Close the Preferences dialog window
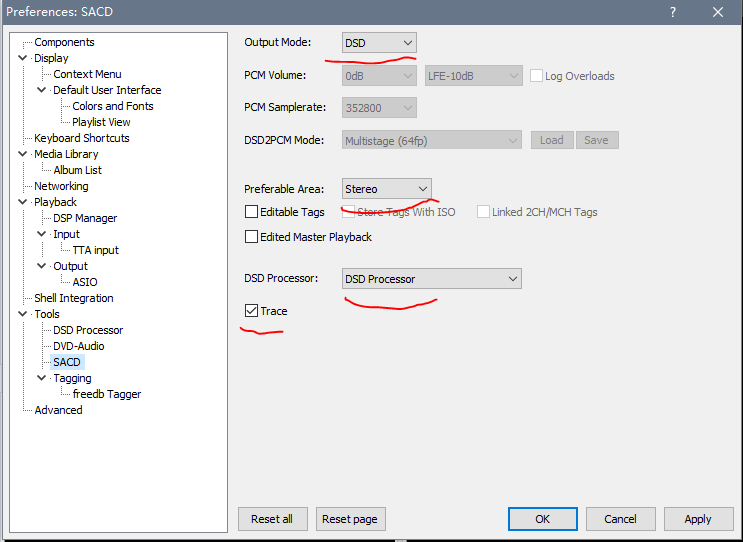 [x=718, y=12]
